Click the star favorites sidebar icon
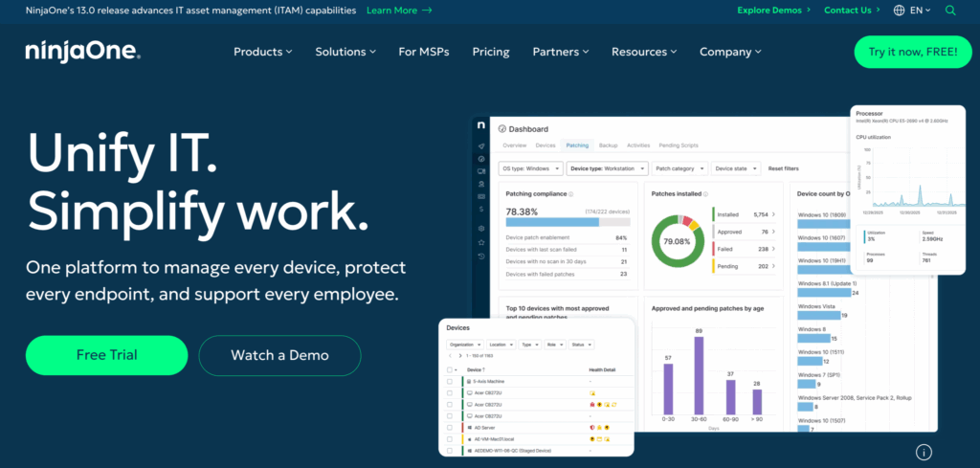The image size is (980, 468). click(x=481, y=242)
